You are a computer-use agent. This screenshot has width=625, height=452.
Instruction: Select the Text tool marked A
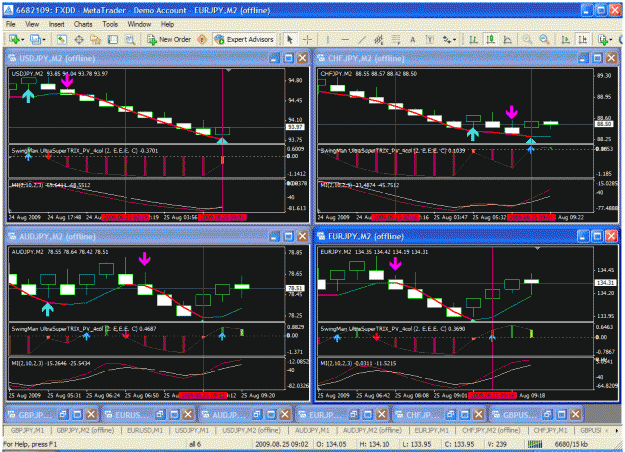coord(413,39)
